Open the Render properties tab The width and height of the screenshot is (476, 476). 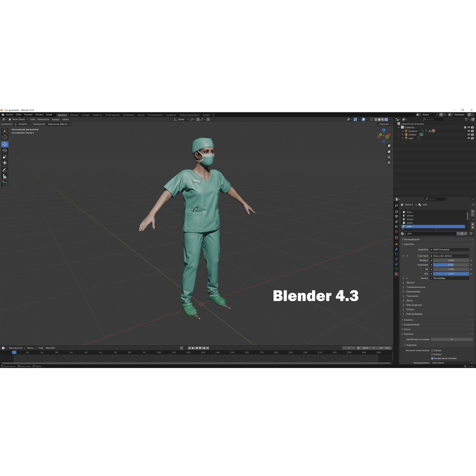397,212
